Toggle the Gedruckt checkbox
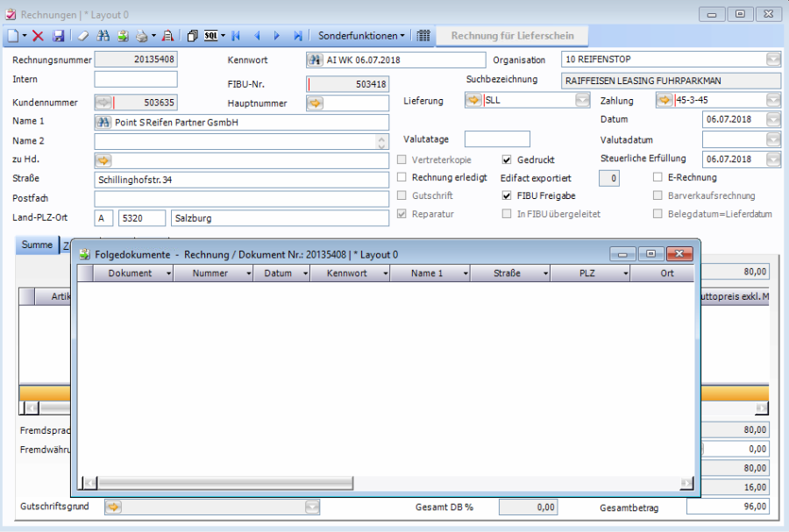The width and height of the screenshot is (789, 532). coord(507,160)
